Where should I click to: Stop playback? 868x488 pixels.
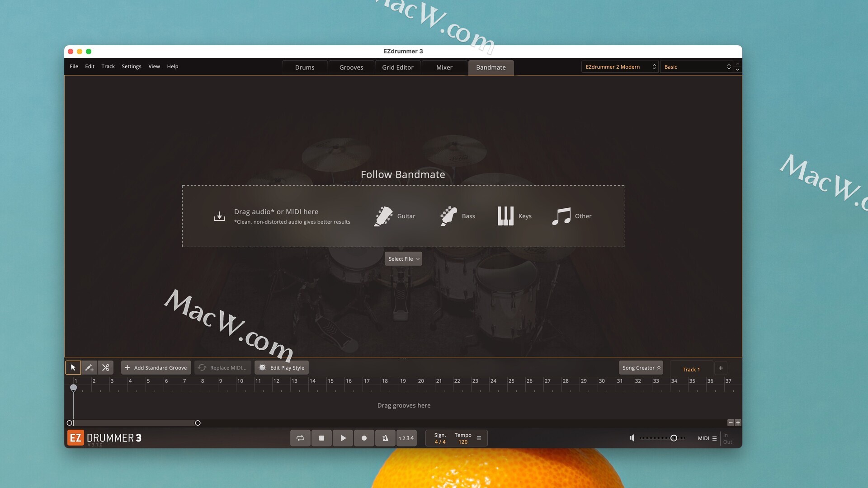(321, 438)
